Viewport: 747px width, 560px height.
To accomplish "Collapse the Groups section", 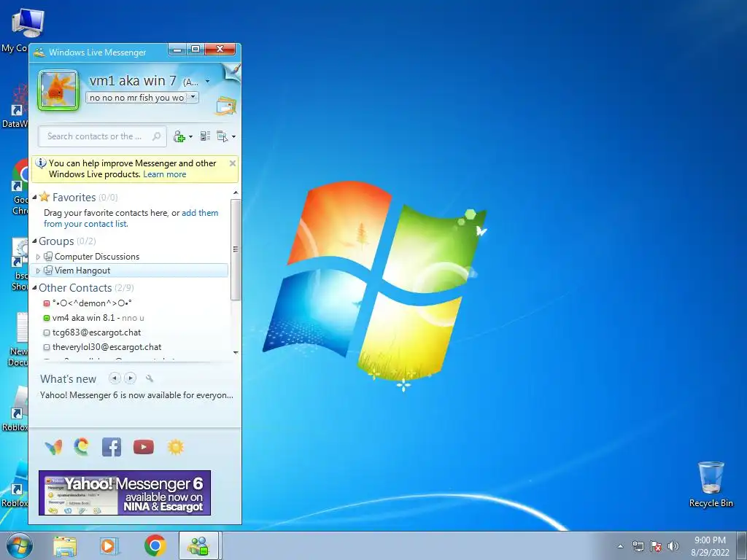I will [34, 241].
